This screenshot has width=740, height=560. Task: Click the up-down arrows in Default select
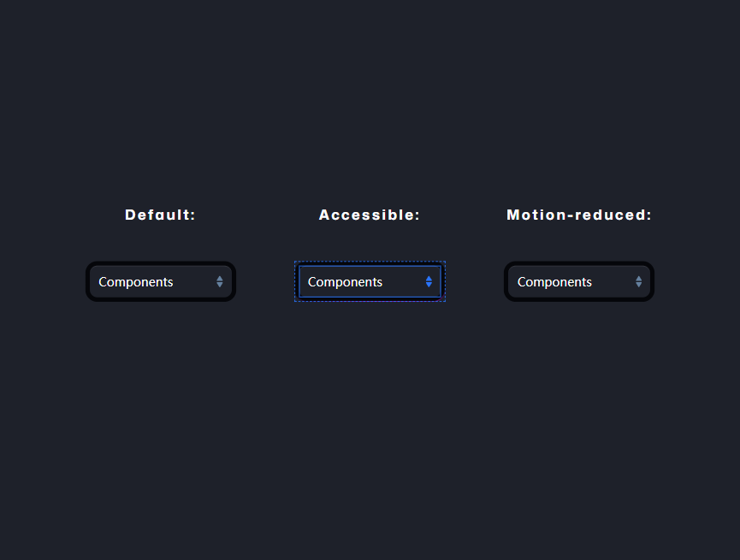[x=220, y=281]
